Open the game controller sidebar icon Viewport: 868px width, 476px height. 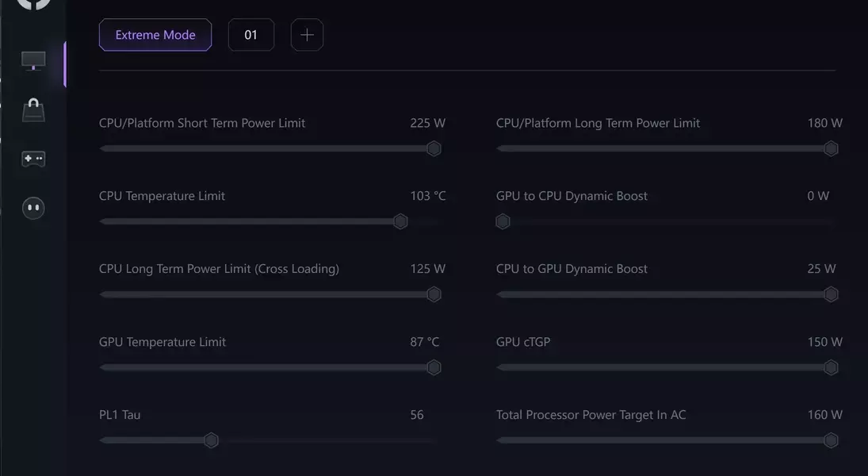(33, 159)
